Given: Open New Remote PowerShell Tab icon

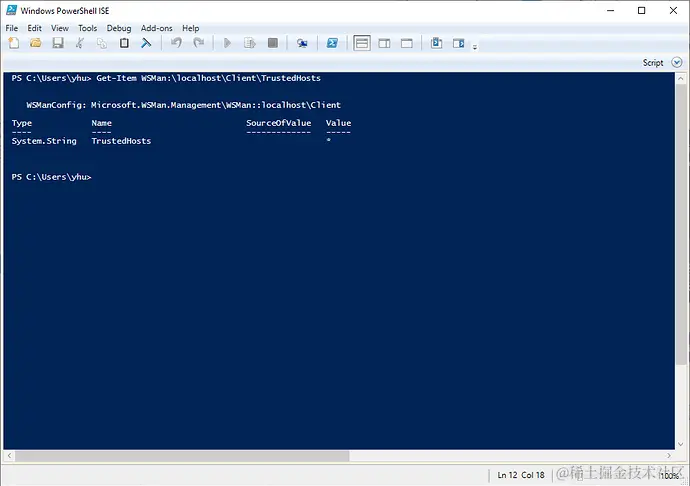Looking at the screenshot, I should click(302, 43).
